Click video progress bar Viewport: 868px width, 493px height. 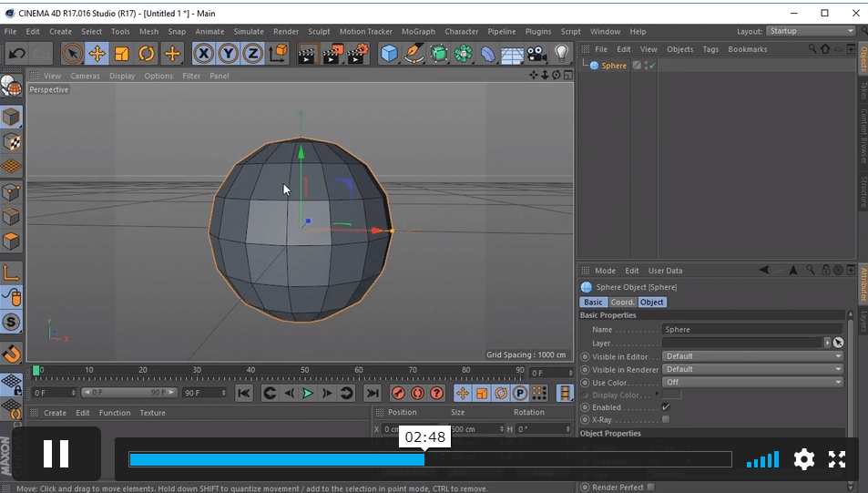430,459
